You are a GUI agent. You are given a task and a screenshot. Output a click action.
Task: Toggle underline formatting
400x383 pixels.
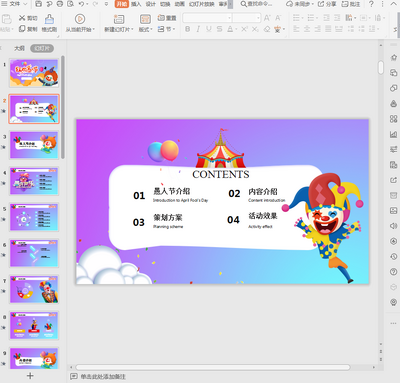pos(209,29)
